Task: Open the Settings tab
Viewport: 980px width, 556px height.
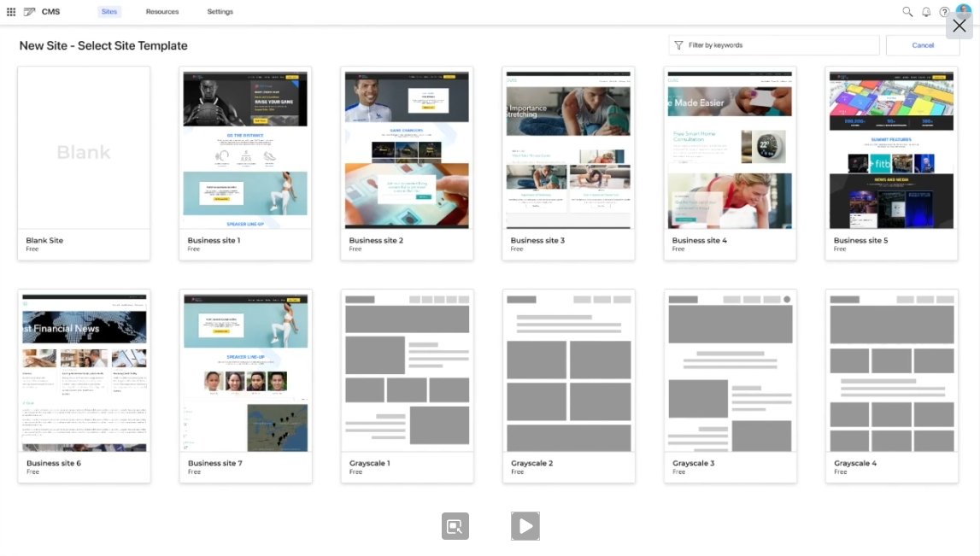Action: point(220,12)
